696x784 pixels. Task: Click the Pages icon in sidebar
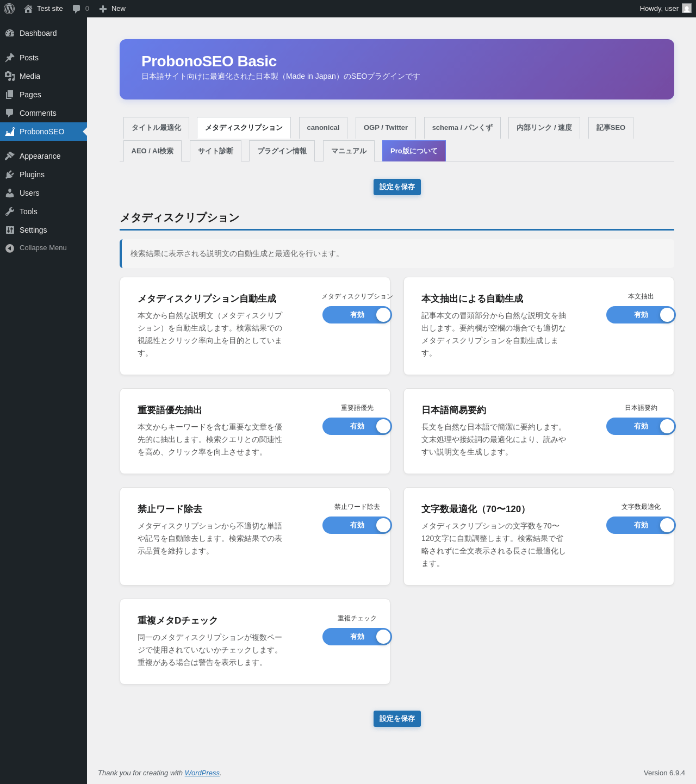click(10, 95)
